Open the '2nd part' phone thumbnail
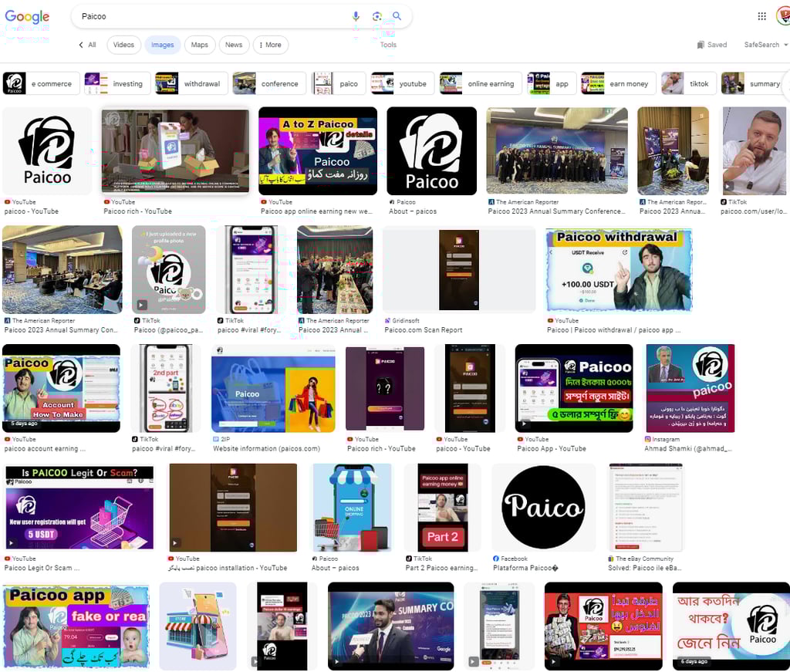790x672 pixels. 166,388
